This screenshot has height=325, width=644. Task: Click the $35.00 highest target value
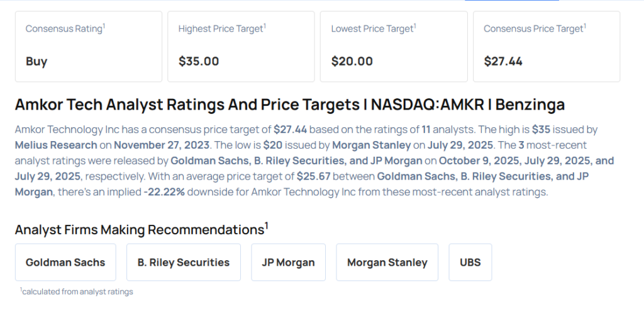point(199,61)
